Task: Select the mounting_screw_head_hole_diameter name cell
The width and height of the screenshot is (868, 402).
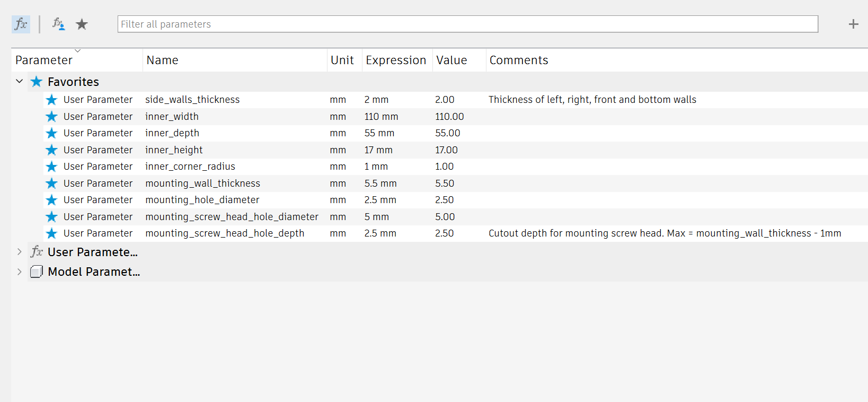Action: (x=232, y=216)
